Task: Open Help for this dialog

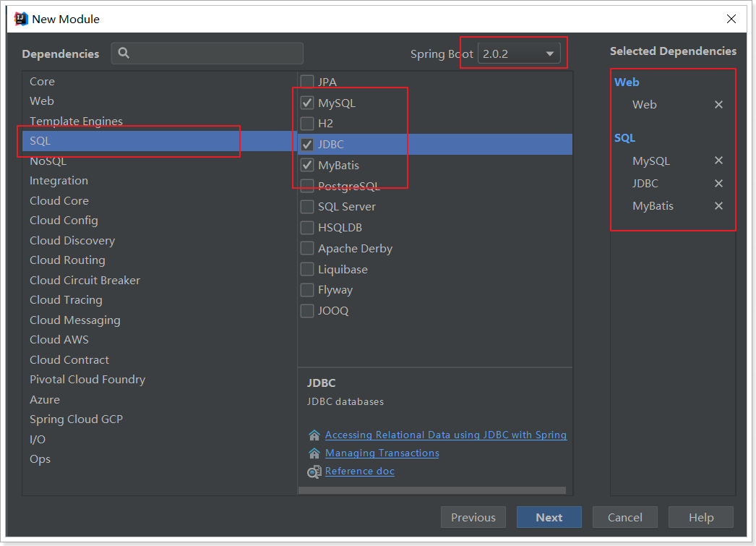Action: point(701,517)
